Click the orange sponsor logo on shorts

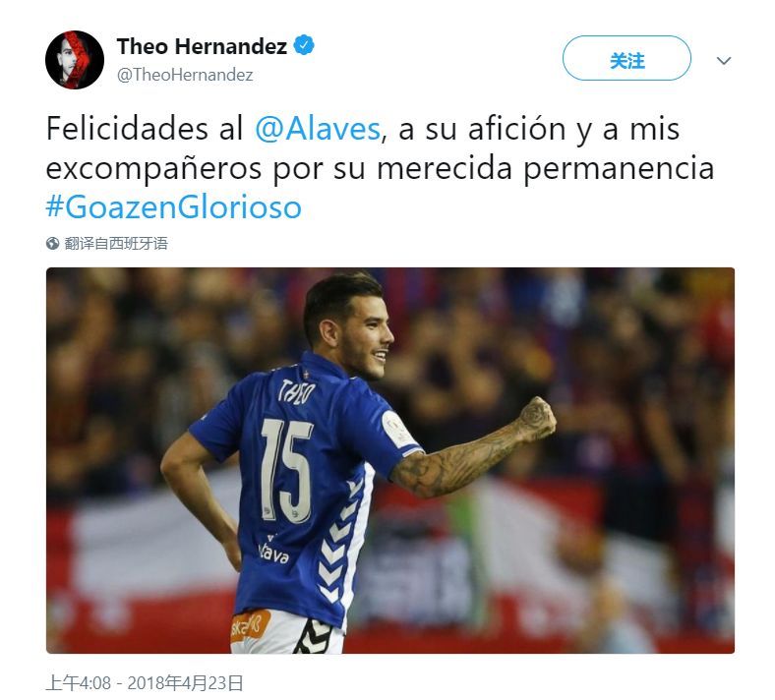251,625
